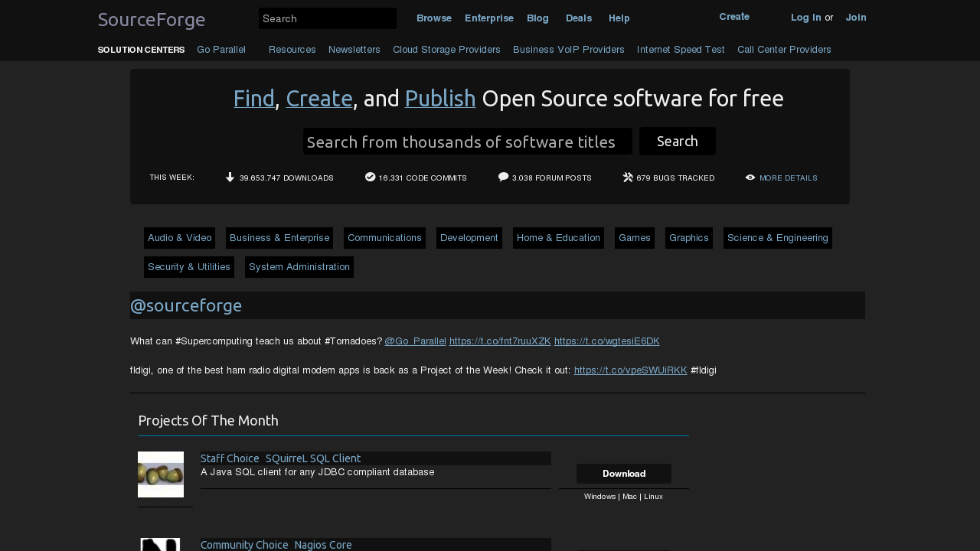Viewport: 980px width, 551px height.
Task: Open the Browse menu
Action: click(x=434, y=18)
